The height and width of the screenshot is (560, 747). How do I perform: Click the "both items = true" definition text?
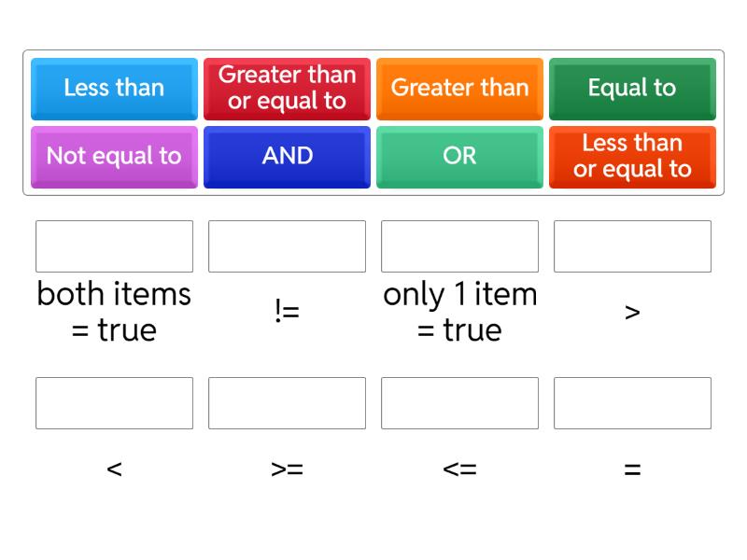(114, 312)
